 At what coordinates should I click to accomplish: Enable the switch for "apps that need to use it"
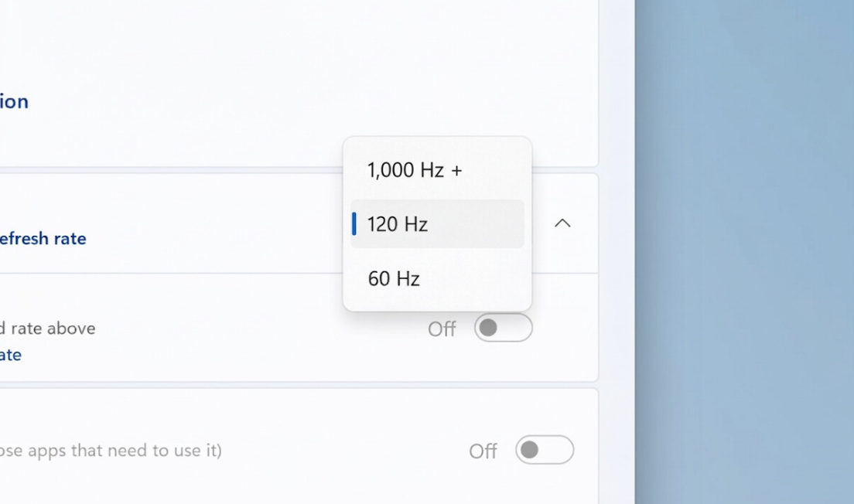545,450
